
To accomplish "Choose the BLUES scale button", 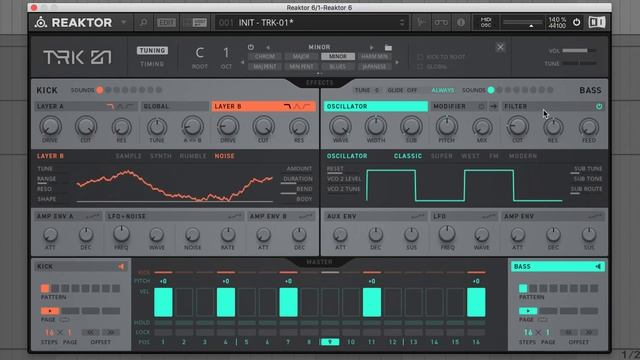I will tap(337, 66).
